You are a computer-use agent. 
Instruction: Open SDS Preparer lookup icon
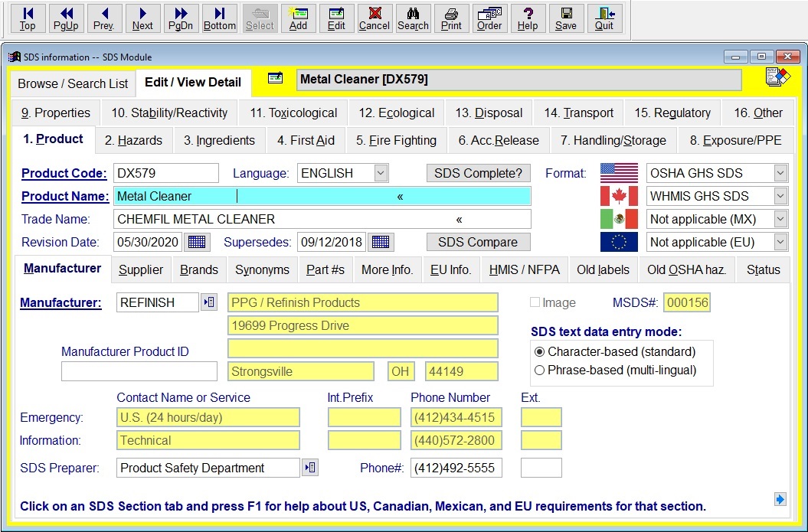click(x=310, y=468)
